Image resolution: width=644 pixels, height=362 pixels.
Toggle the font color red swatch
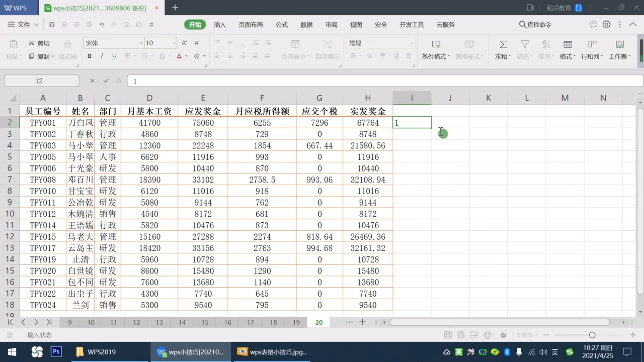click(179, 56)
